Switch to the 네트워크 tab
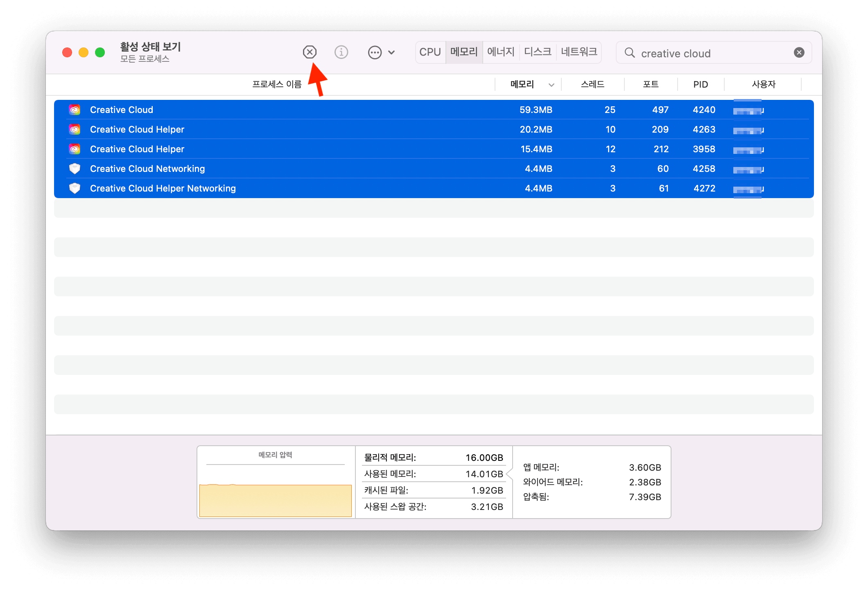The image size is (868, 591). [x=579, y=52]
